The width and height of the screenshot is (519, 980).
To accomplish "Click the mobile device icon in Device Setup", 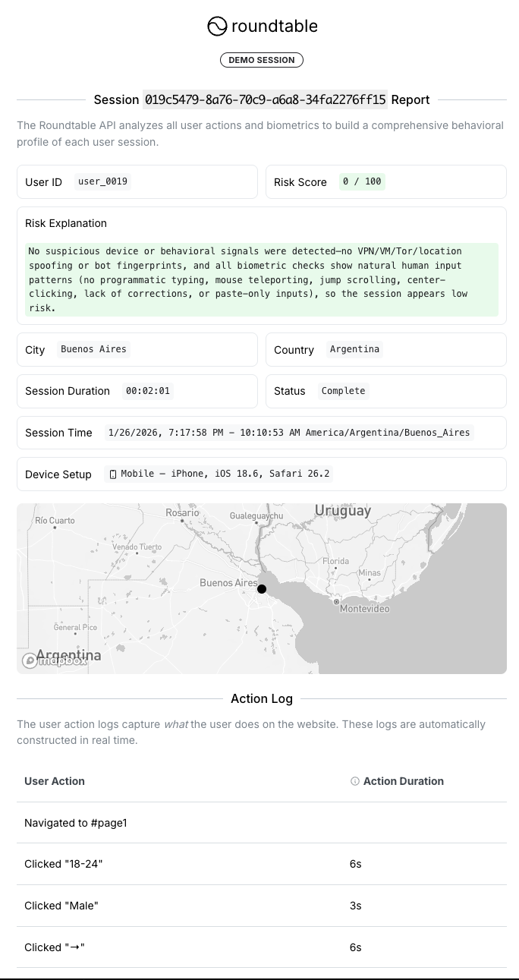I will point(114,474).
